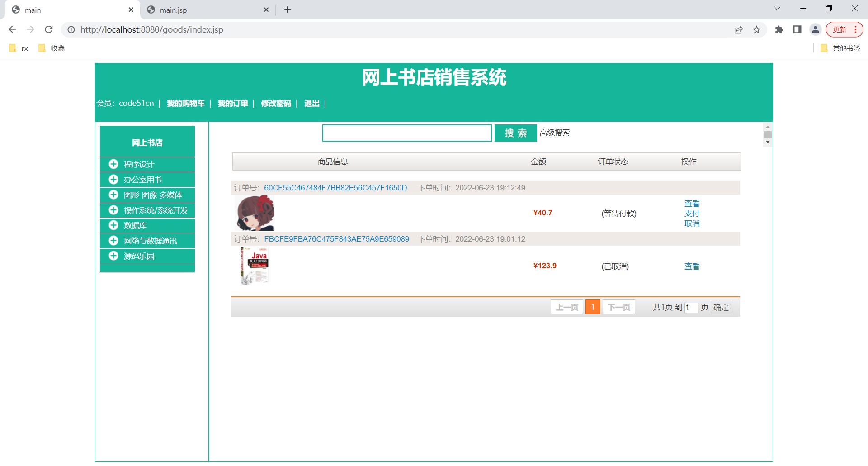Screen dimensions: 868x466
Task: Click the inner frame vertical scrollbar
Action: (x=768, y=134)
